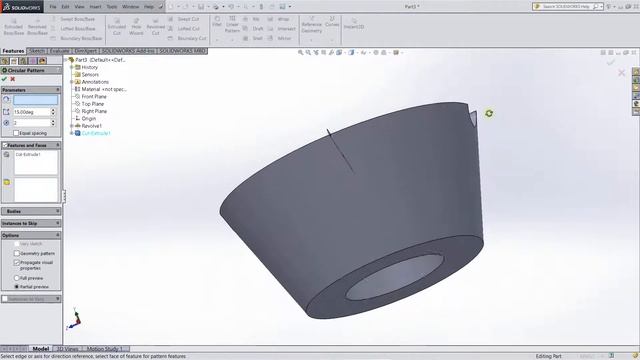Open the Revolved Boss/Base tool
Screen dimensions: 640x360
[x=37, y=27]
